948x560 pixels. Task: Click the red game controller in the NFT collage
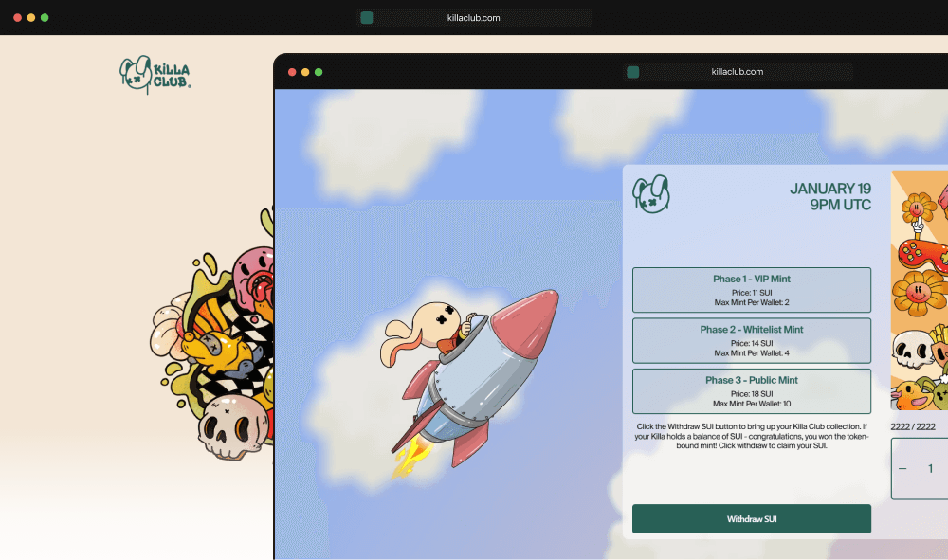920,252
